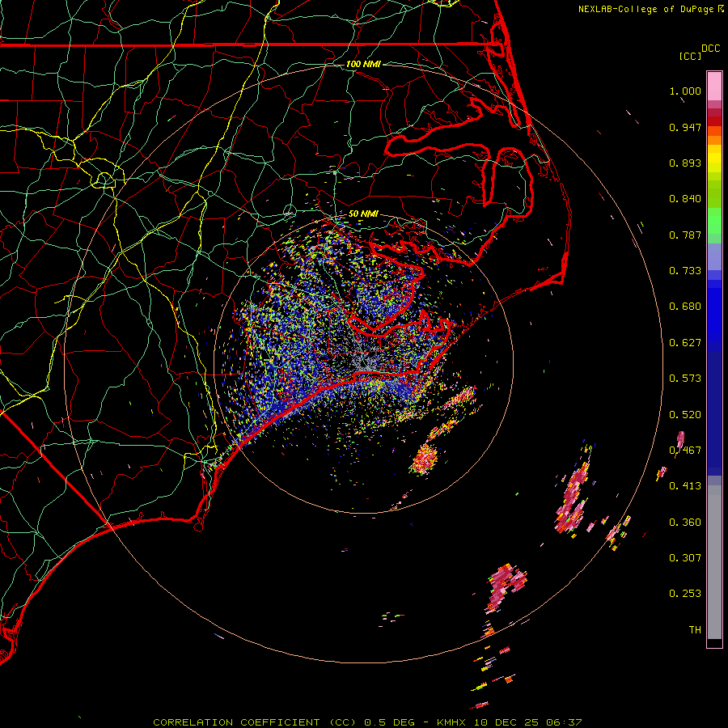728x728 pixels.
Task: Select the 0.573 scale value
Action: click(685, 379)
